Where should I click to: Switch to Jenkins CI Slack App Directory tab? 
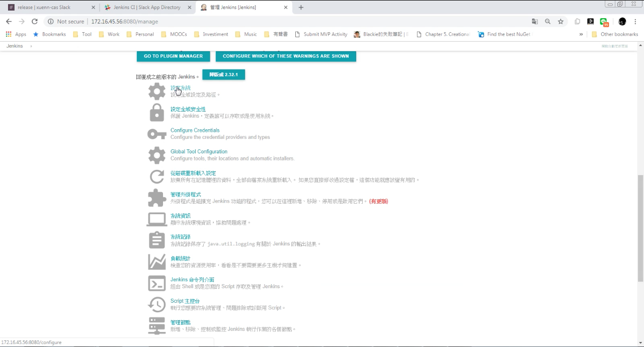point(146,8)
